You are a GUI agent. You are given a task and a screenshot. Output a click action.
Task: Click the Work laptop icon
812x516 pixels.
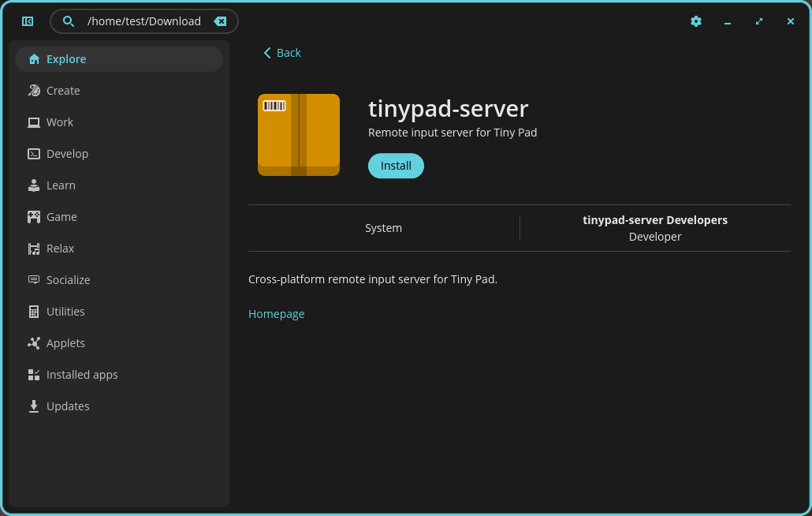[34, 122]
